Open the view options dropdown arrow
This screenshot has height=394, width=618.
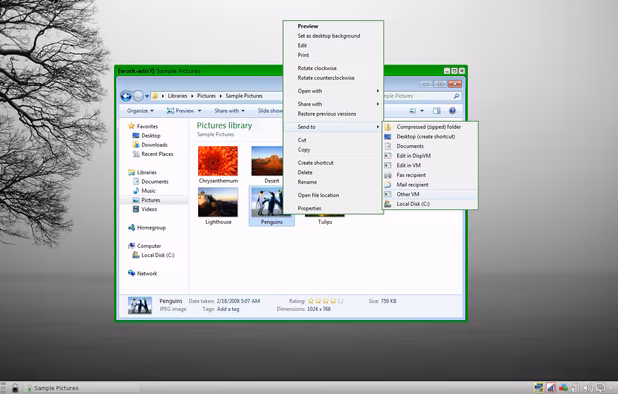coord(422,111)
